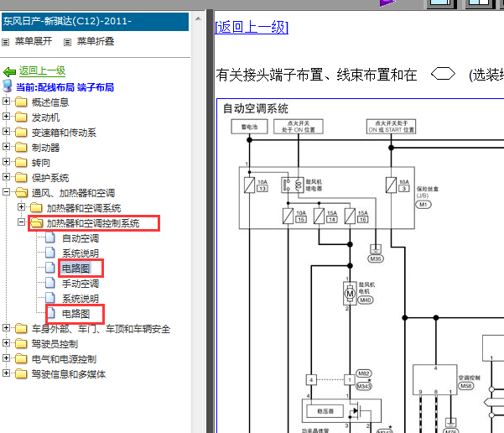Expand 车身外部、车门、车顶和车辆安全 folder

[x=6, y=328]
